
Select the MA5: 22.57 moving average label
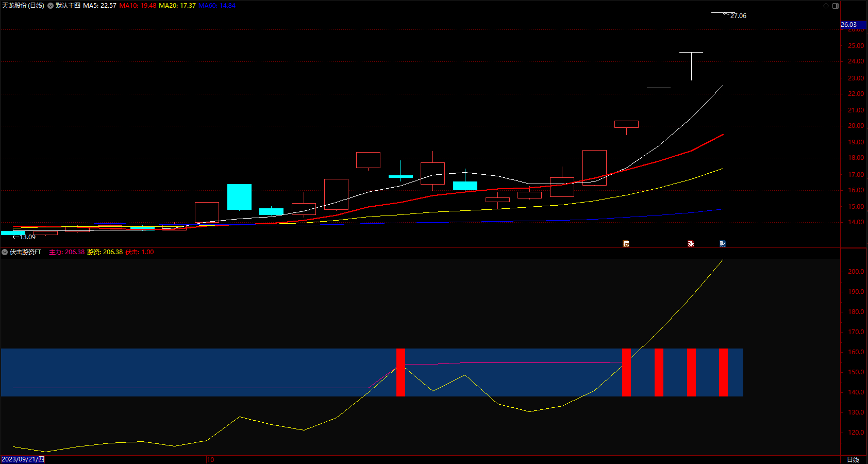coord(99,6)
